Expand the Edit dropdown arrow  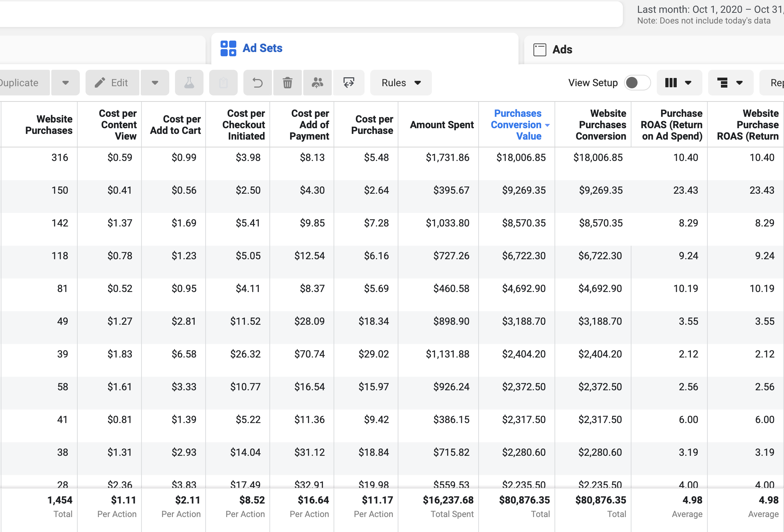155,83
